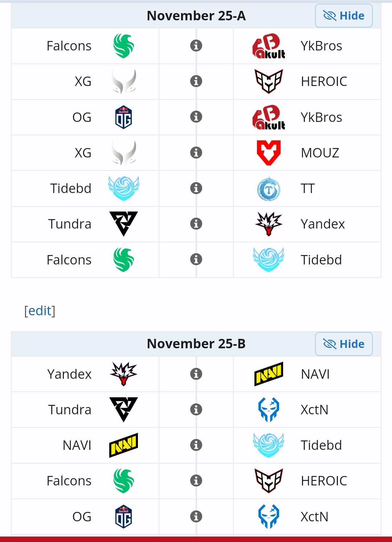
Task: Click NAVI logo in NAVI vs Tidebd row
Action: tap(123, 445)
